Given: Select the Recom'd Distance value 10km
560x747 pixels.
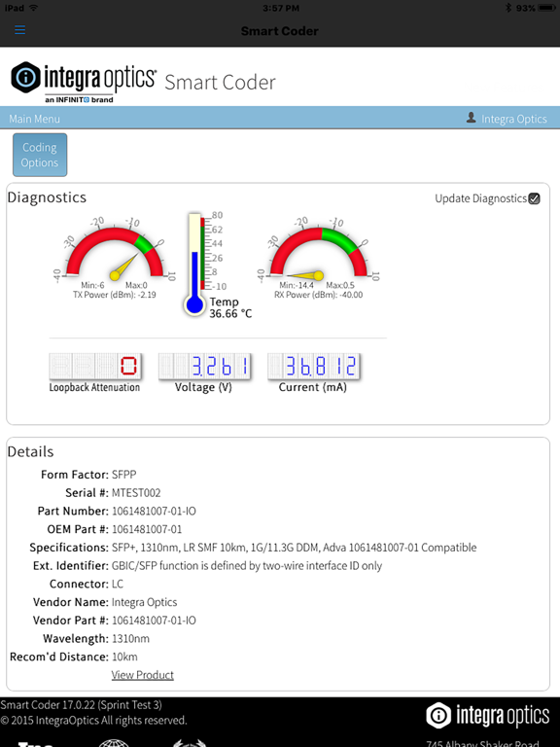Looking at the screenshot, I should click(x=124, y=657).
